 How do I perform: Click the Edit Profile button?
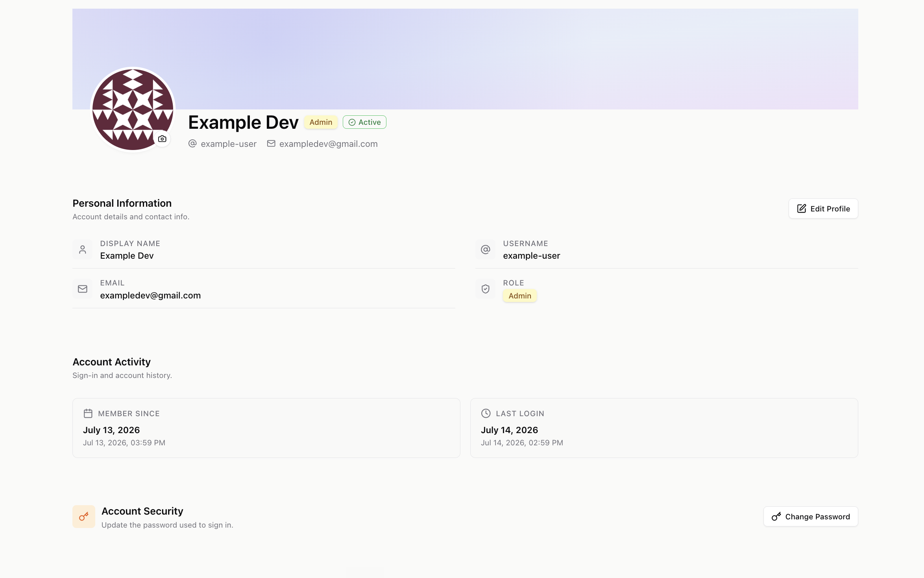click(x=823, y=209)
